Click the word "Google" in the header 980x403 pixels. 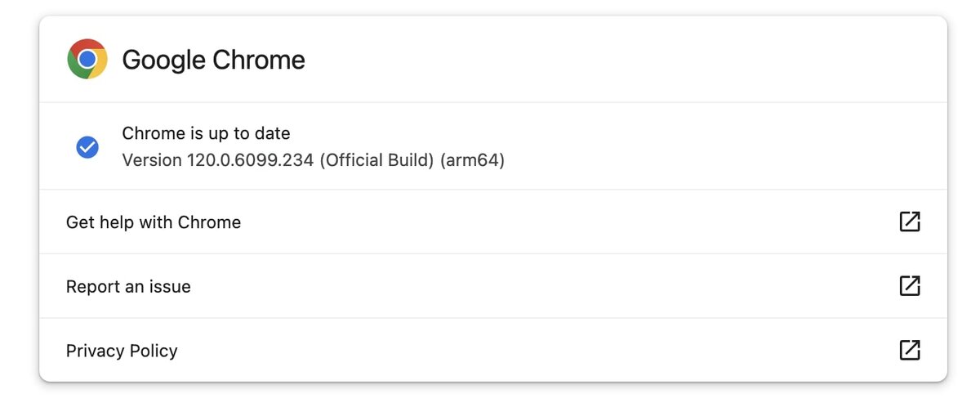(x=164, y=60)
